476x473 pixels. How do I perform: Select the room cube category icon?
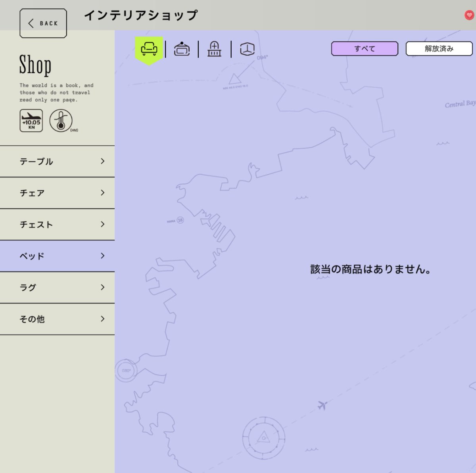247,49
